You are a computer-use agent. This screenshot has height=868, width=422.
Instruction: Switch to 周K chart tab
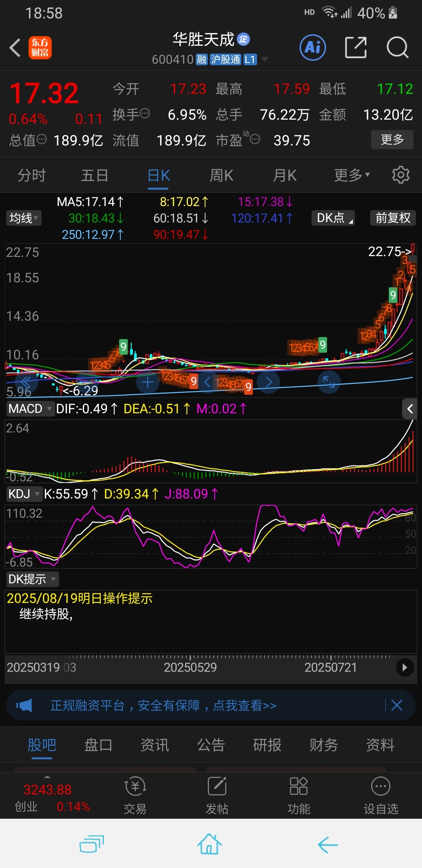(x=222, y=175)
